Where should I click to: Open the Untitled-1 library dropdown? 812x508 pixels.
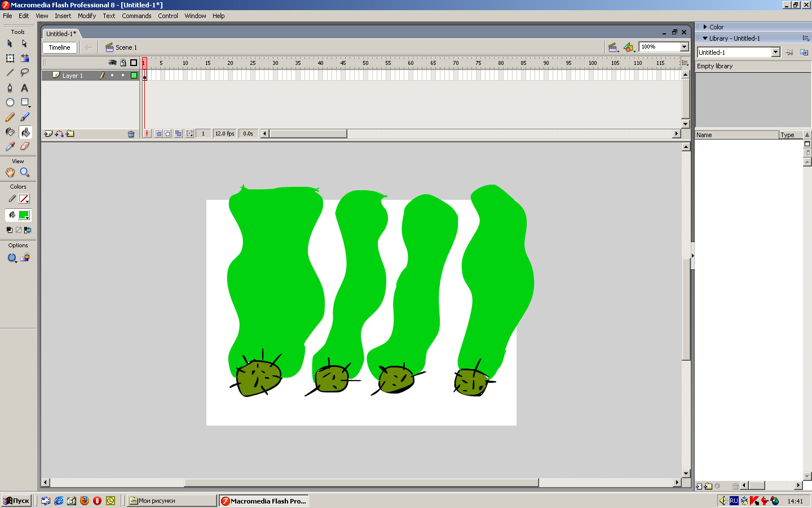click(x=775, y=52)
